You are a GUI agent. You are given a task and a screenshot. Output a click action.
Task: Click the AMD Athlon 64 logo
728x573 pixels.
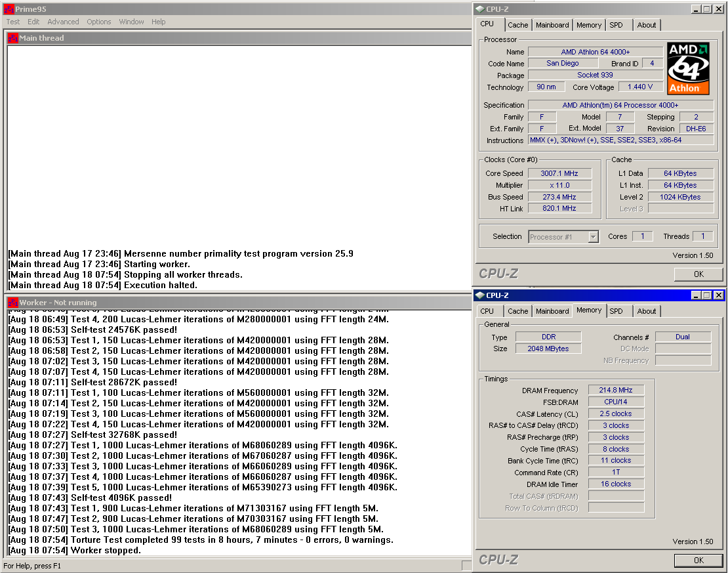[688, 68]
